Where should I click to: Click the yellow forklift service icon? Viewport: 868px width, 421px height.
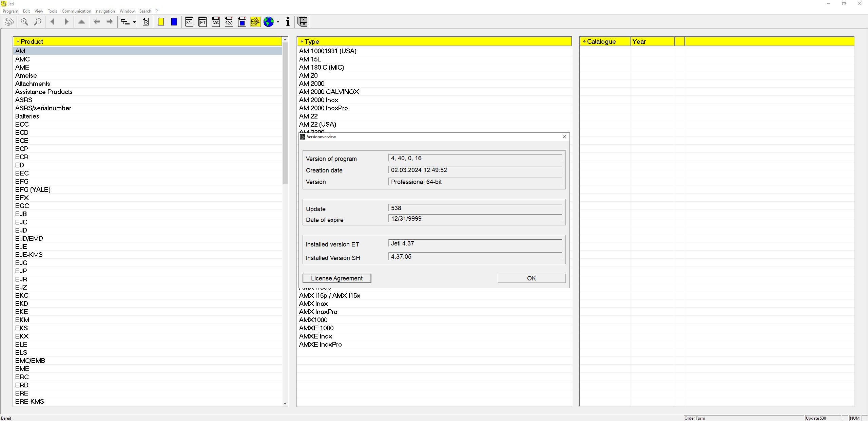(255, 22)
